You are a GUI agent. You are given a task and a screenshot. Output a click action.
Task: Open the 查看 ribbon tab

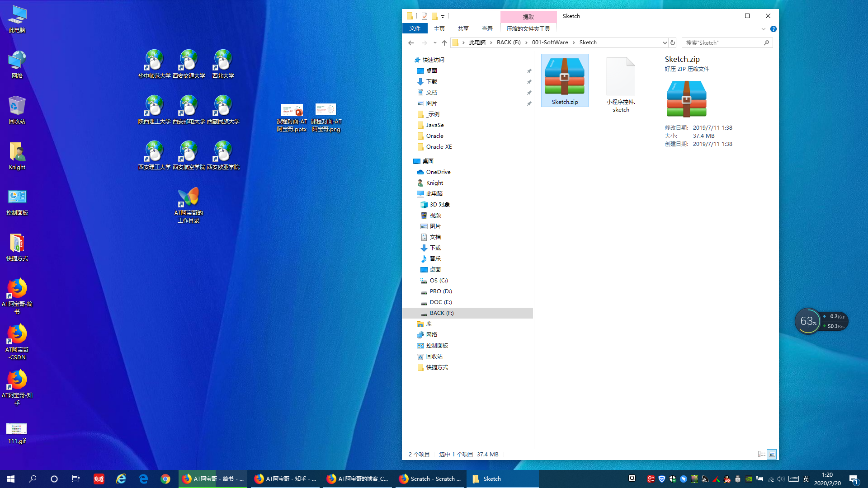[x=487, y=29]
